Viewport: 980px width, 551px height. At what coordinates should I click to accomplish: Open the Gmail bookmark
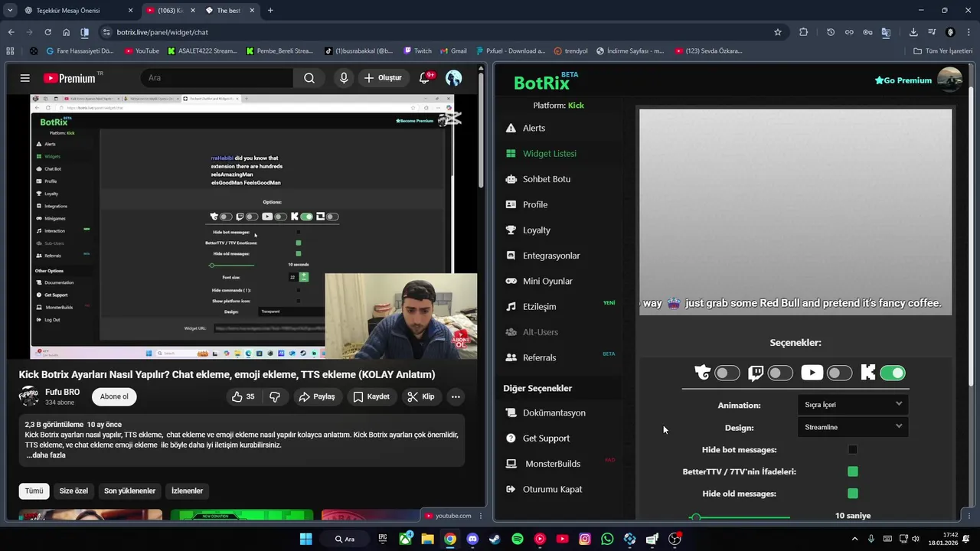click(x=453, y=51)
